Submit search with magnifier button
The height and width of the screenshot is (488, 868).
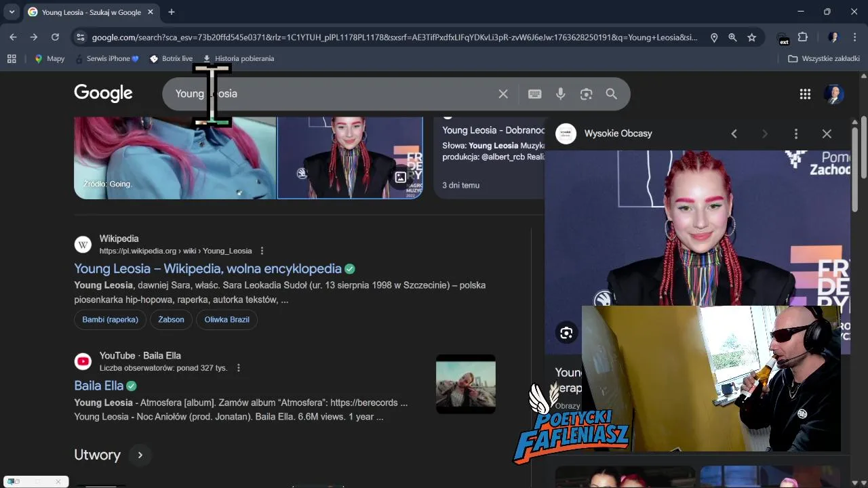tap(612, 94)
